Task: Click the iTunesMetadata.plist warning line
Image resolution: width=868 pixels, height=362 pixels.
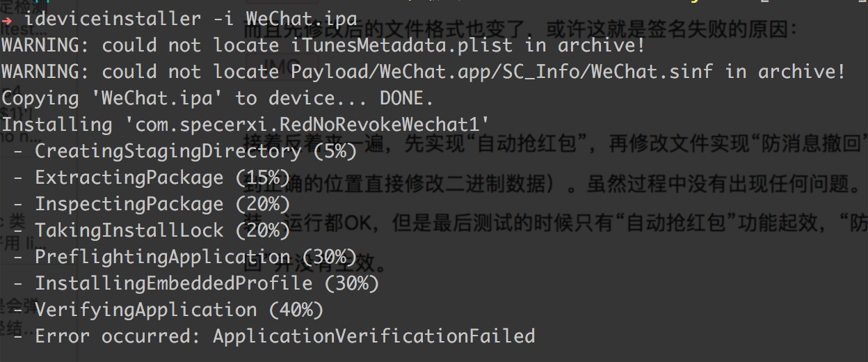Action: pos(323,46)
